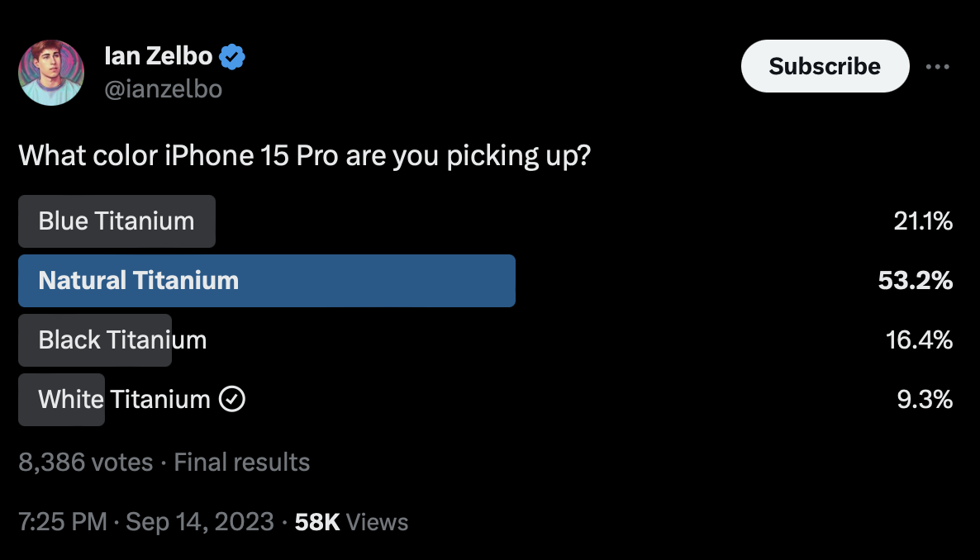Click the Ian Zelbo display name
This screenshot has width=980, height=560.
(158, 56)
